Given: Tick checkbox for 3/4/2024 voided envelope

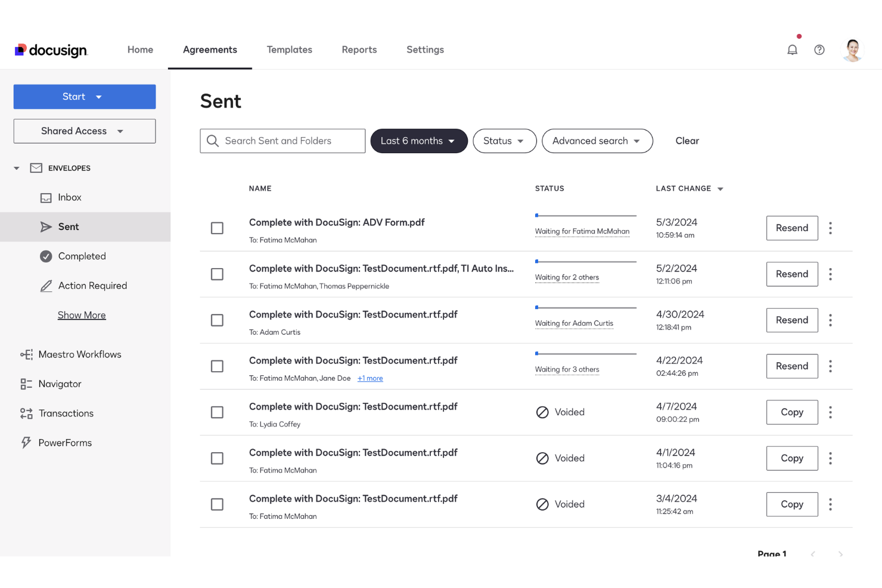Looking at the screenshot, I should point(217,505).
